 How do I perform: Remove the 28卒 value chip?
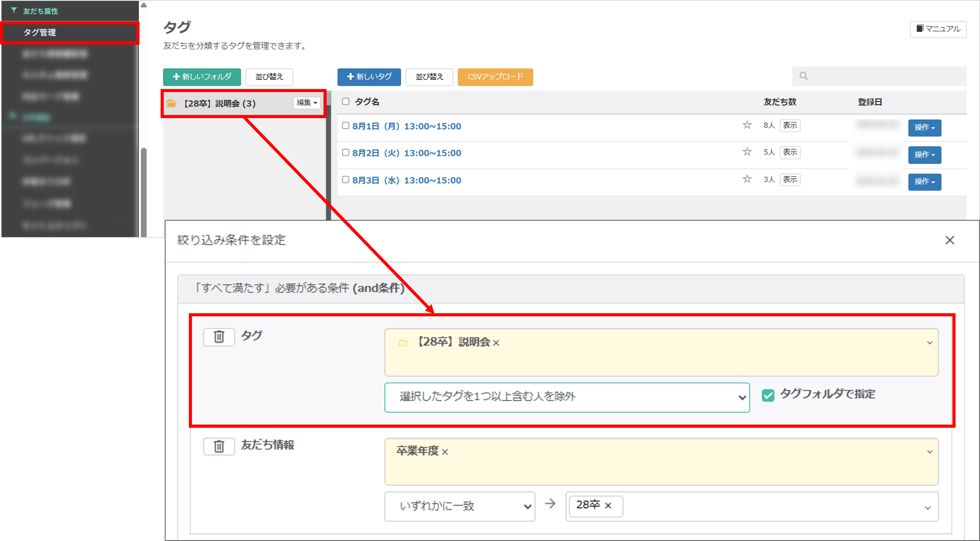(608, 506)
